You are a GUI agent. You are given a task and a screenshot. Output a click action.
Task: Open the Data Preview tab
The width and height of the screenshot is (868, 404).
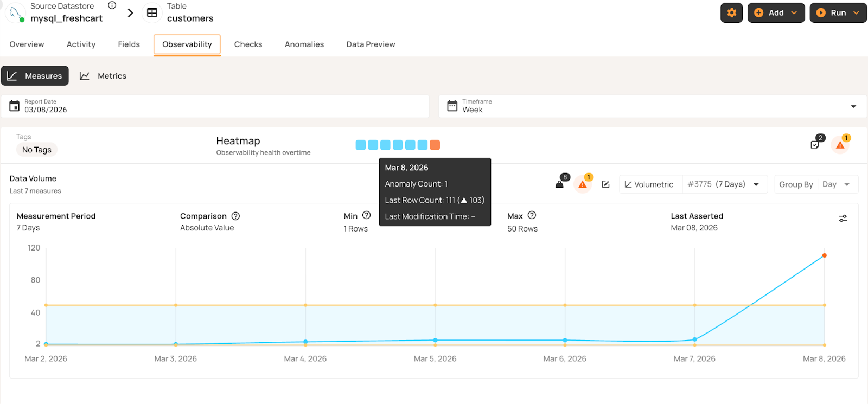[371, 44]
